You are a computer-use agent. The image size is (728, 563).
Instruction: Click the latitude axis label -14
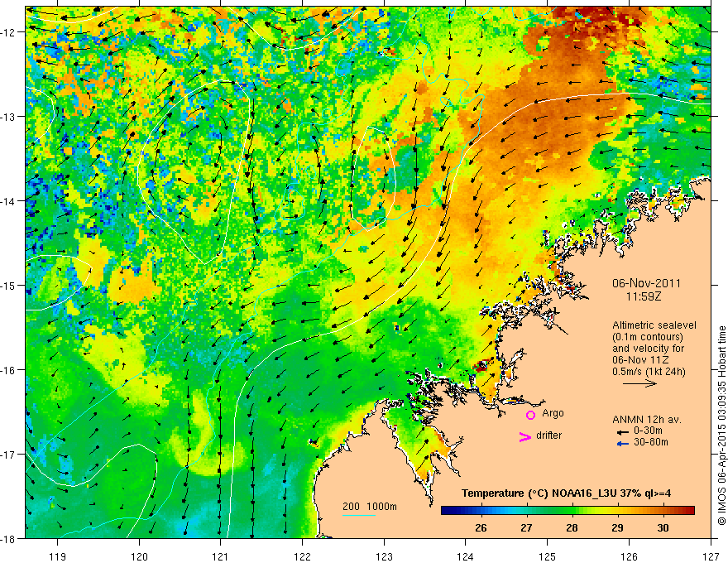tap(9, 201)
